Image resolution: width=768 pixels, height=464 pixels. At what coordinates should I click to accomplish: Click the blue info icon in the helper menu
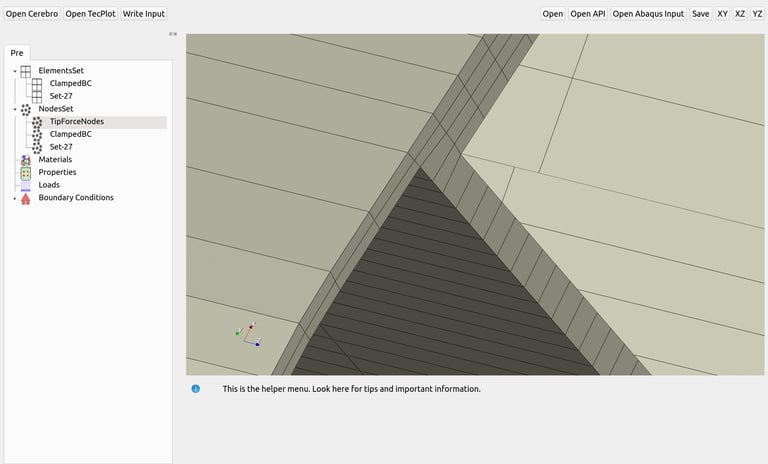tap(195, 389)
